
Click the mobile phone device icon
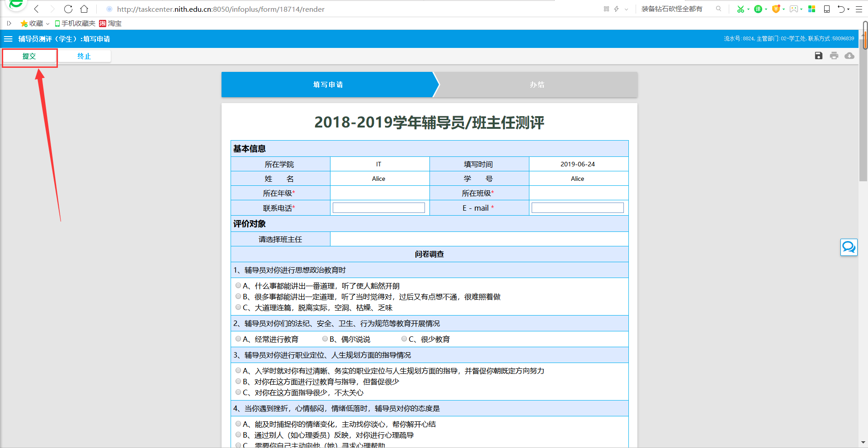[827, 9]
